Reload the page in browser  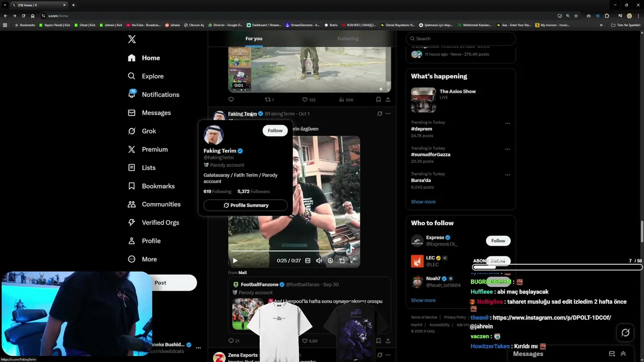tap(24, 16)
